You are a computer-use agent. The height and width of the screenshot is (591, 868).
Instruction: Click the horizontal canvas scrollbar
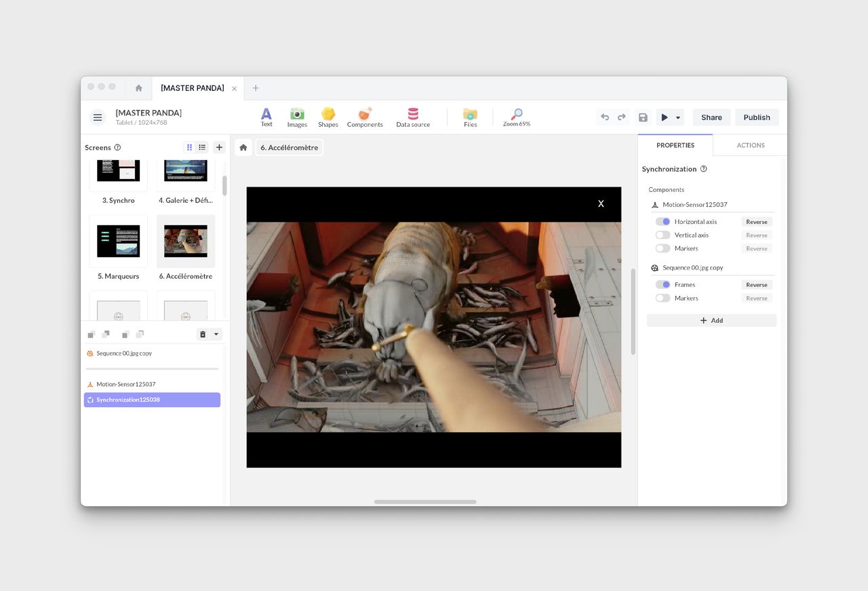[425, 502]
